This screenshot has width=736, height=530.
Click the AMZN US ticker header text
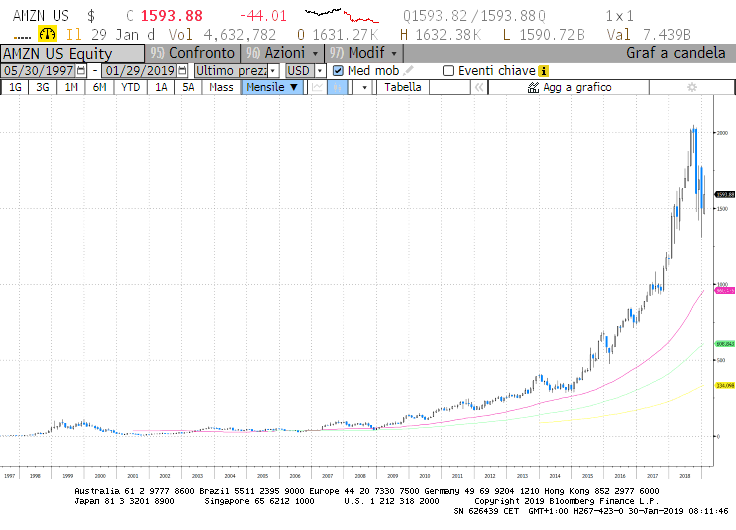[x=41, y=16]
